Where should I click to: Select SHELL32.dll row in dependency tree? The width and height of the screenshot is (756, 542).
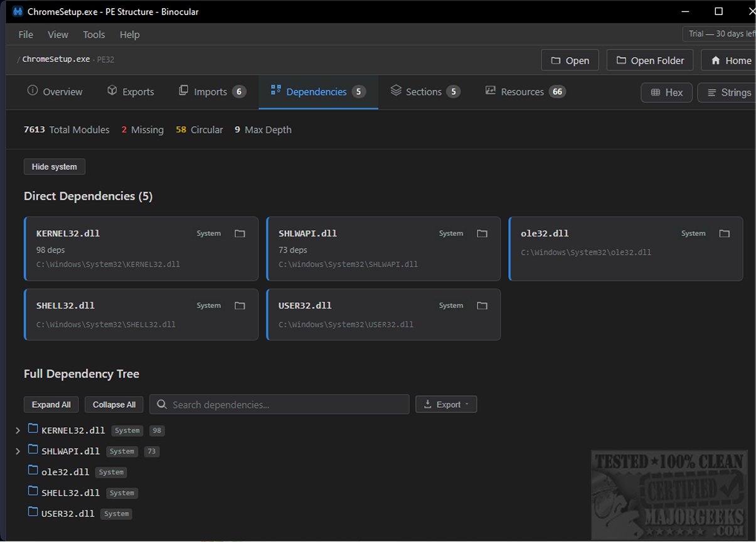click(70, 492)
